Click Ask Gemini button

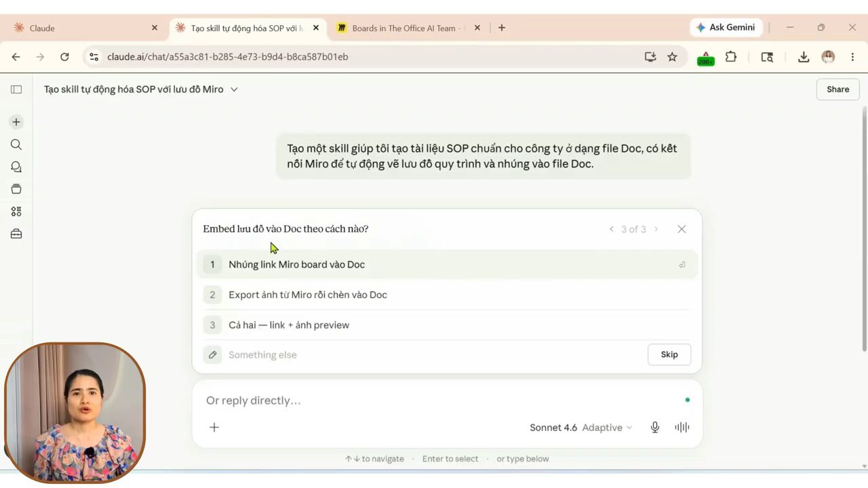pos(726,28)
